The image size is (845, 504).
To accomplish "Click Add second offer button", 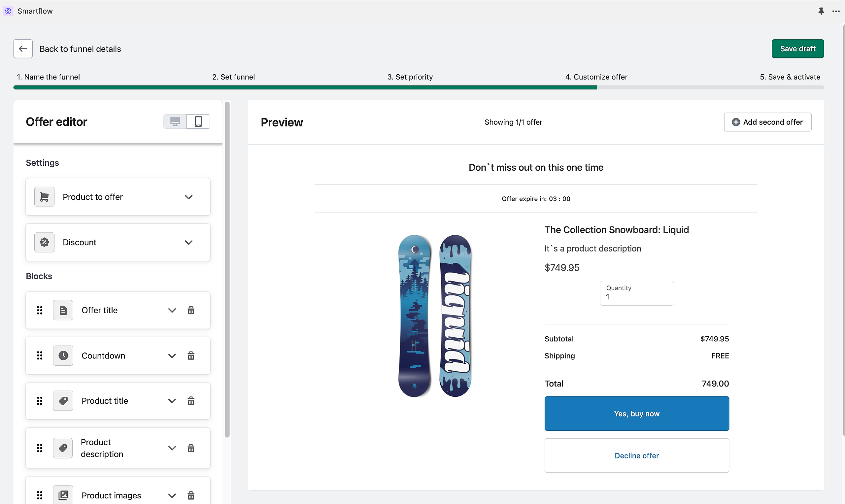I will pos(767,122).
